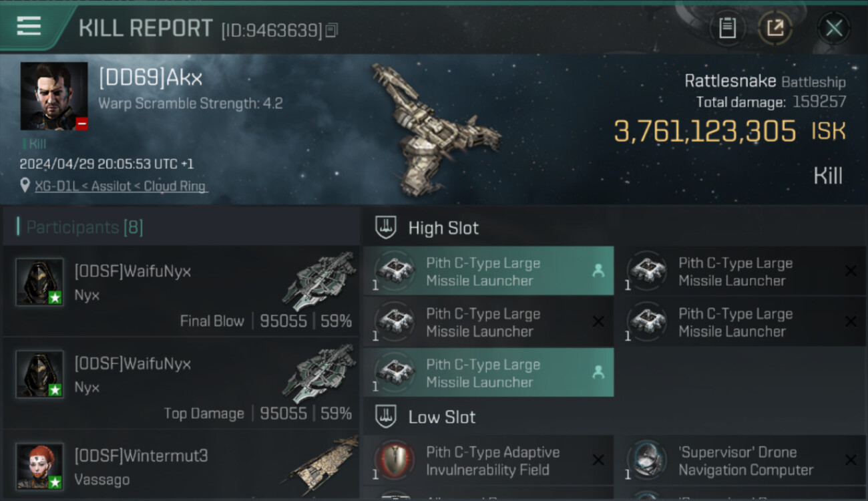Share the kill report externally
Image resolution: width=868 pixels, height=501 pixels.
[775, 28]
